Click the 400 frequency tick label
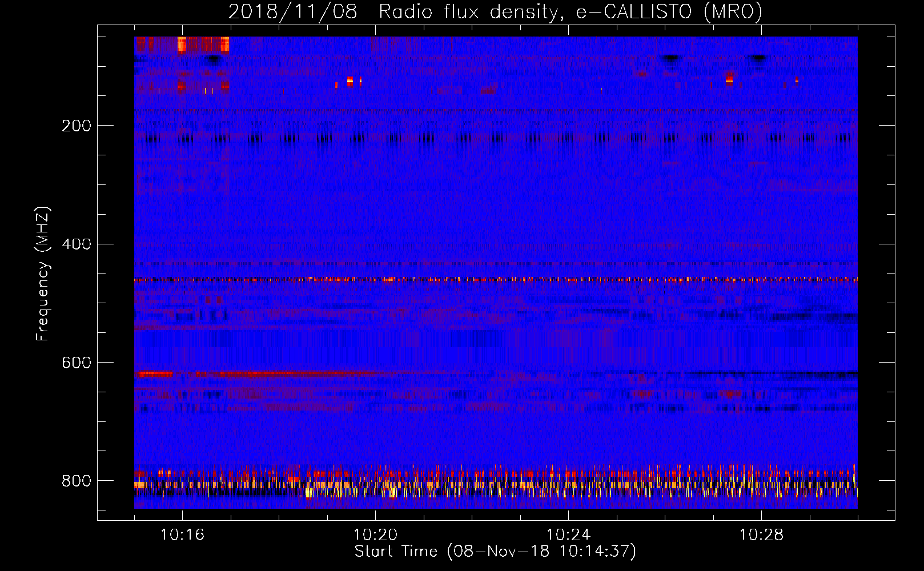Image resolution: width=924 pixels, height=571 pixels. (x=77, y=244)
